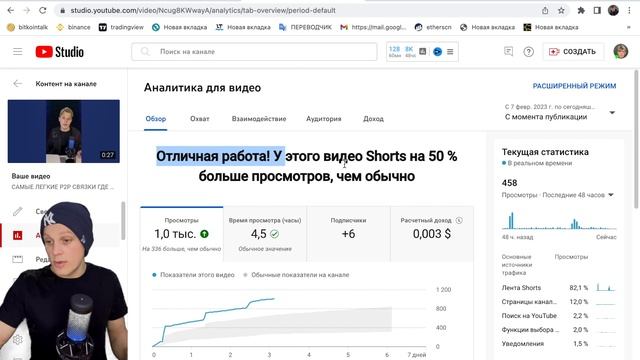
Task: Select the analytics bar chart sidebar icon
Action: click(x=18, y=235)
